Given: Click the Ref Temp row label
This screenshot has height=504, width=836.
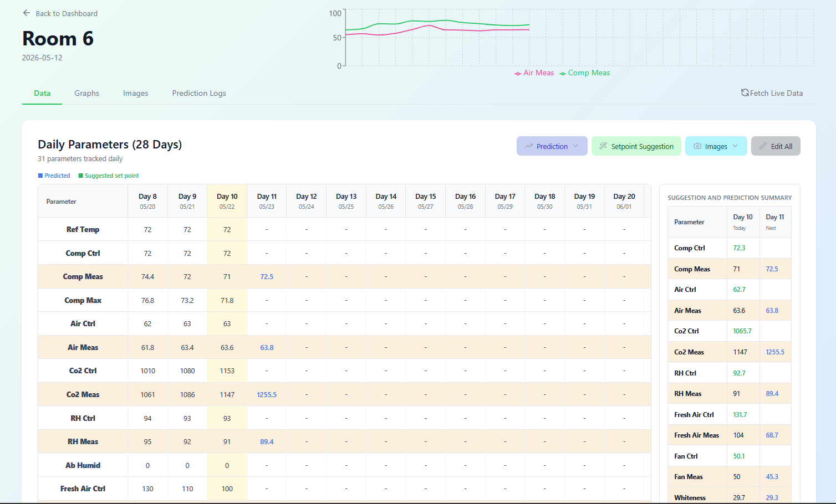Looking at the screenshot, I should coord(83,229).
